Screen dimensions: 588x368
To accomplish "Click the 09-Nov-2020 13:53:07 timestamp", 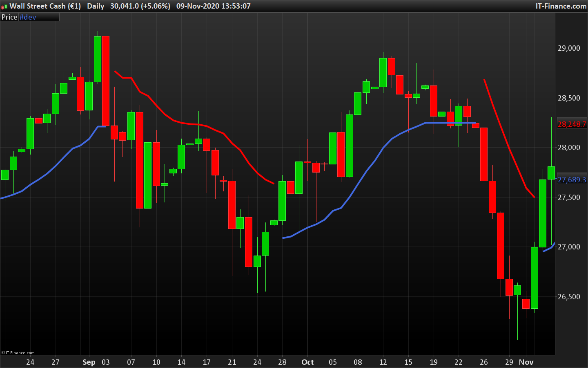I will pos(213,6).
